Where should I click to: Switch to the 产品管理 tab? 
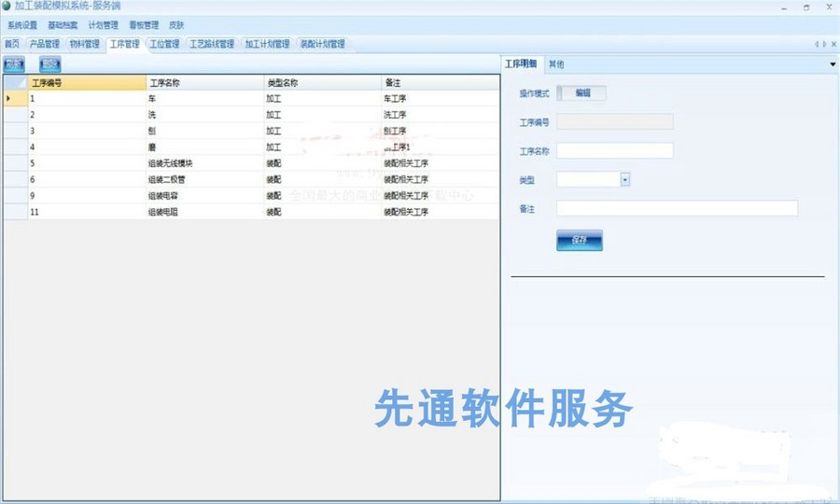pyautogui.click(x=45, y=44)
